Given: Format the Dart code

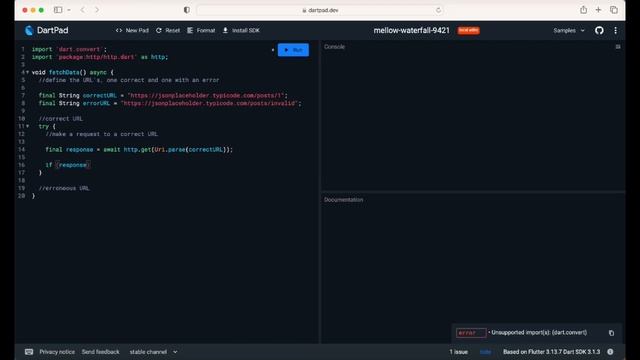Looking at the screenshot, I should pyautogui.click(x=201, y=30).
